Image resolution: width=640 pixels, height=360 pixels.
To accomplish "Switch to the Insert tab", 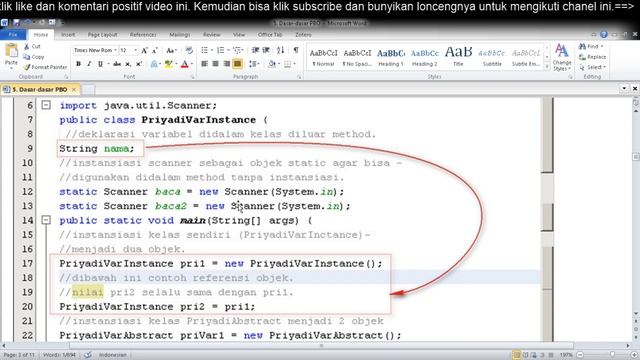I will coord(68,35).
